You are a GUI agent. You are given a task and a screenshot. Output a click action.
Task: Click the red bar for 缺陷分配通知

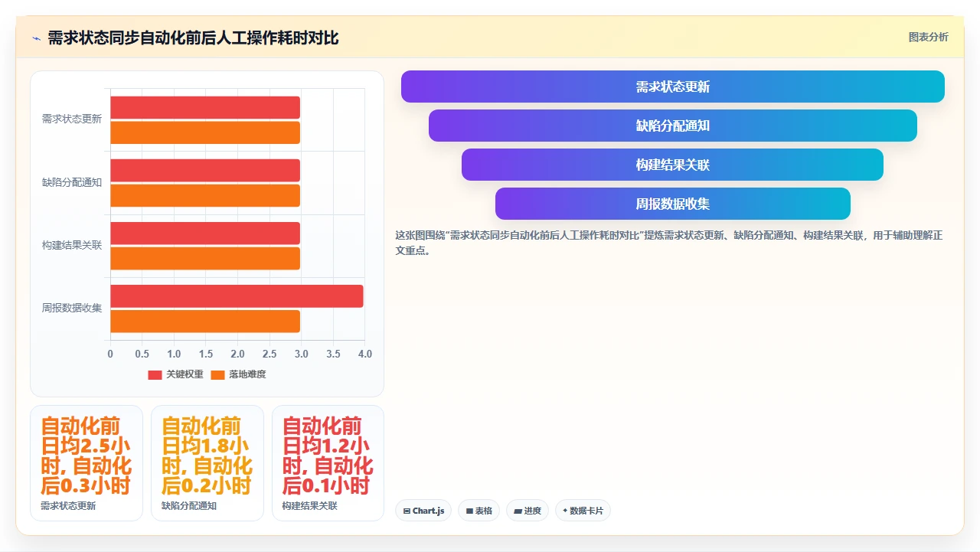pos(205,170)
